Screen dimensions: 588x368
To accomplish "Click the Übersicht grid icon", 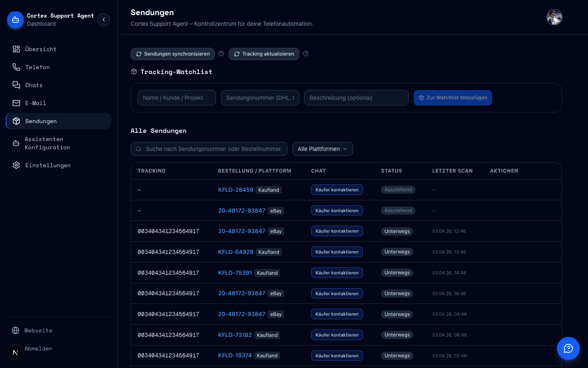I will pos(16,49).
